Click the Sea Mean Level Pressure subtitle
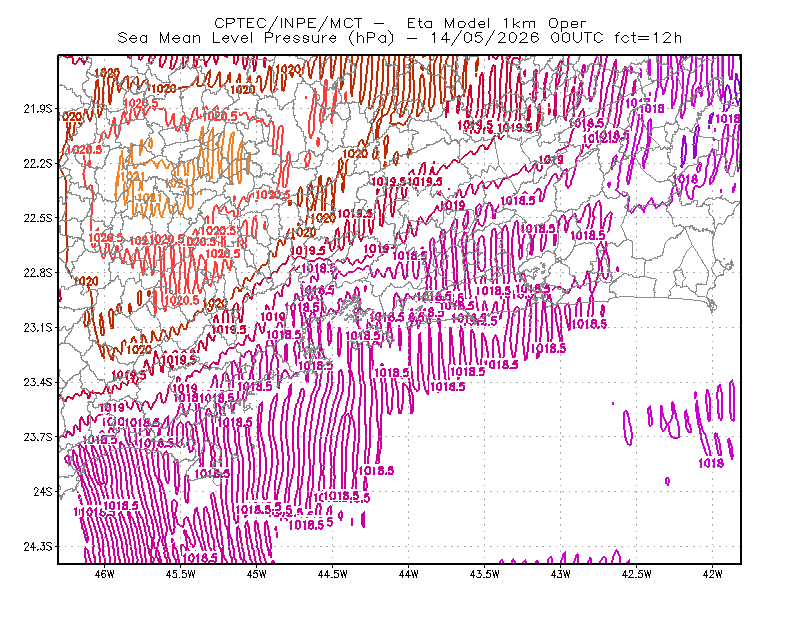The width and height of the screenshot is (800, 618). point(399,38)
